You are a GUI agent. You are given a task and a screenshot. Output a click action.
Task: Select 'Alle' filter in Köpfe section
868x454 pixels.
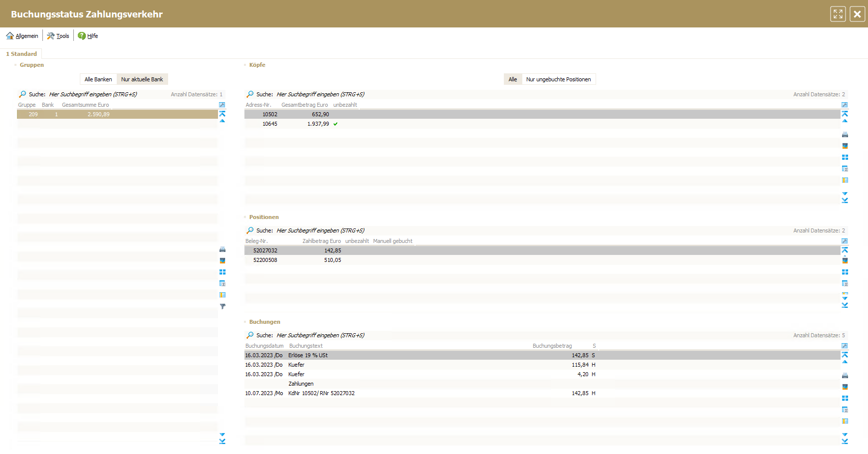point(512,79)
